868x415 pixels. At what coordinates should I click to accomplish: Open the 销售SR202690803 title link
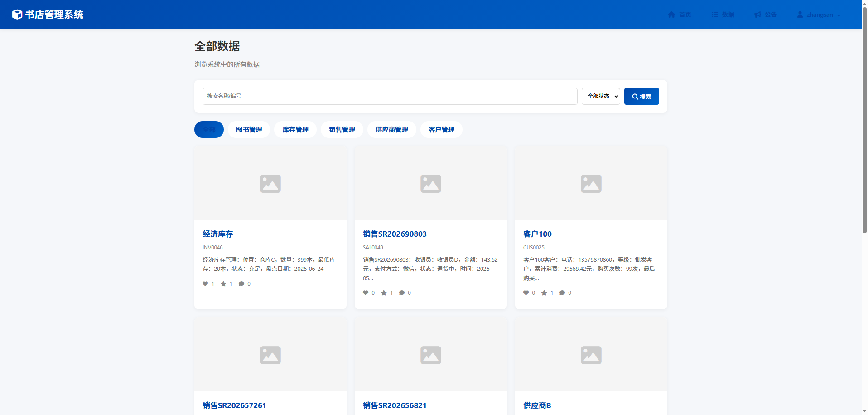395,234
